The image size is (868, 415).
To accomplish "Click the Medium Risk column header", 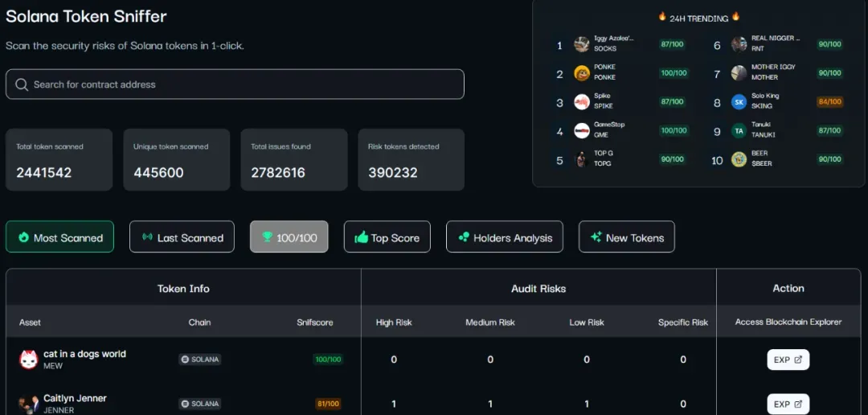I will [x=490, y=323].
